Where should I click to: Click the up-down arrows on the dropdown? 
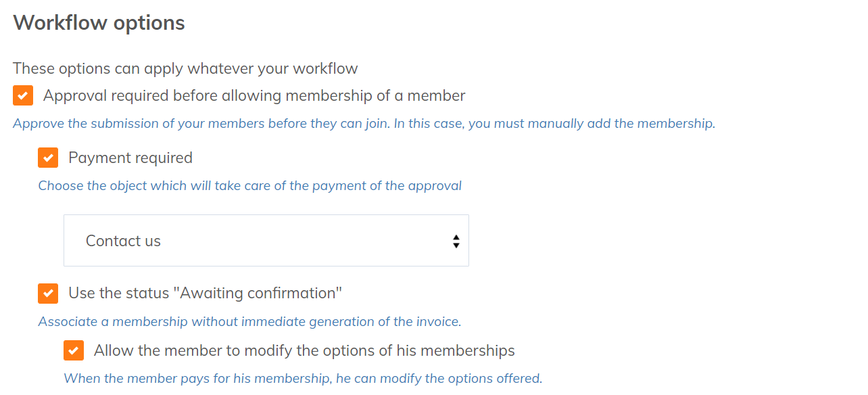[x=456, y=241]
